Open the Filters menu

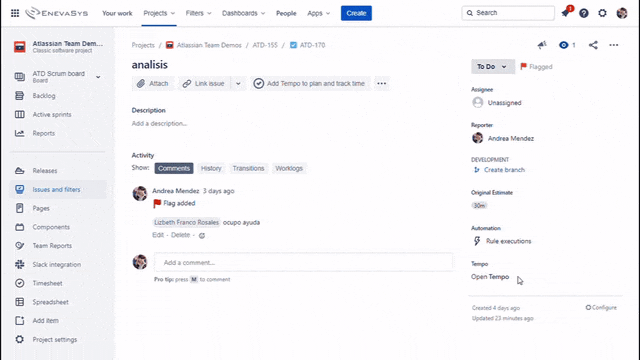[x=198, y=13]
